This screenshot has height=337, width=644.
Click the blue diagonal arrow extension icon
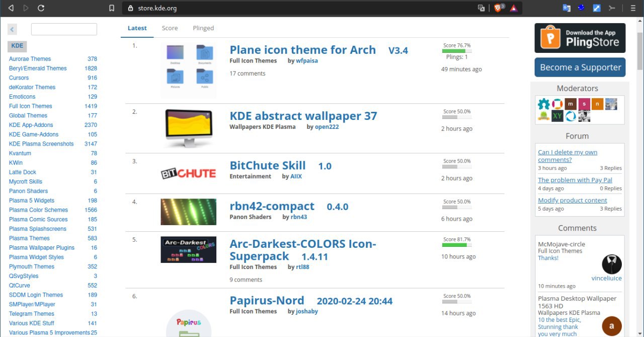(x=597, y=8)
